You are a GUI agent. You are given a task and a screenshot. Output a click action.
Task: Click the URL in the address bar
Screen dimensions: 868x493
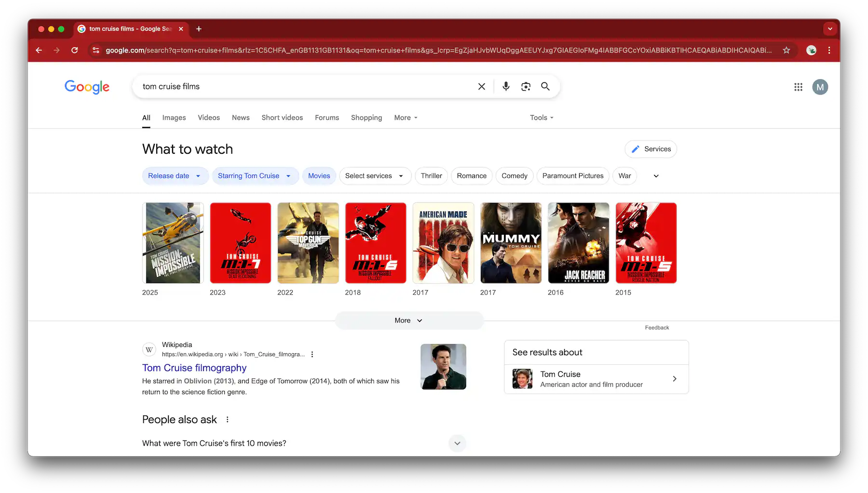[x=438, y=50]
